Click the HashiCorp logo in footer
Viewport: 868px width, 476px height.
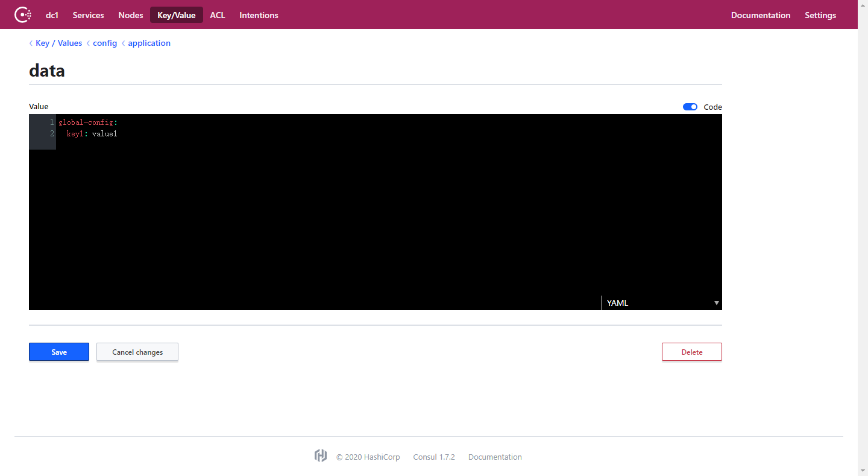[321, 456]
